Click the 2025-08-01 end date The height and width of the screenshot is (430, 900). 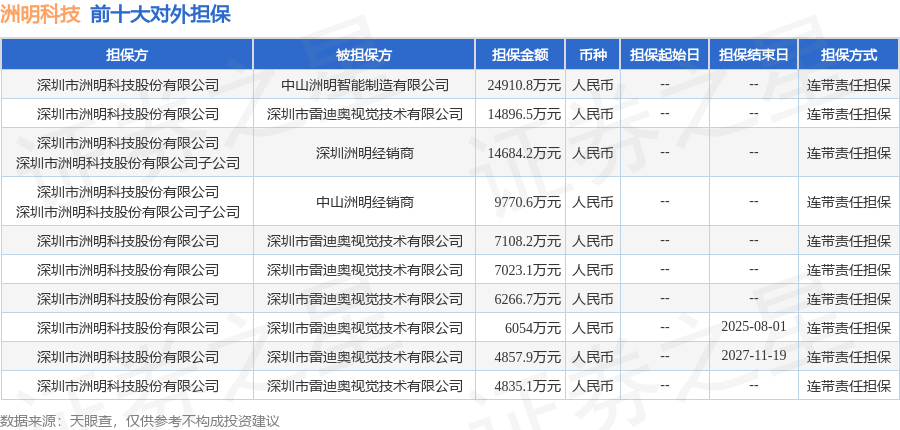point(754,327)
